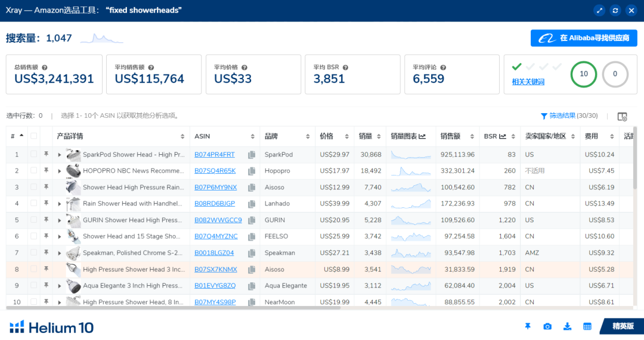The height and width of the screenshot is (340, 644).
Task: Copy ASIN B07Q4MYZNC
Action: pos(252,236)
